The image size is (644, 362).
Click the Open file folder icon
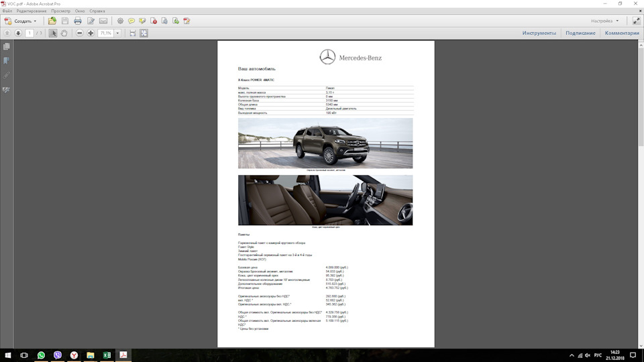click(x=52, y=21)
